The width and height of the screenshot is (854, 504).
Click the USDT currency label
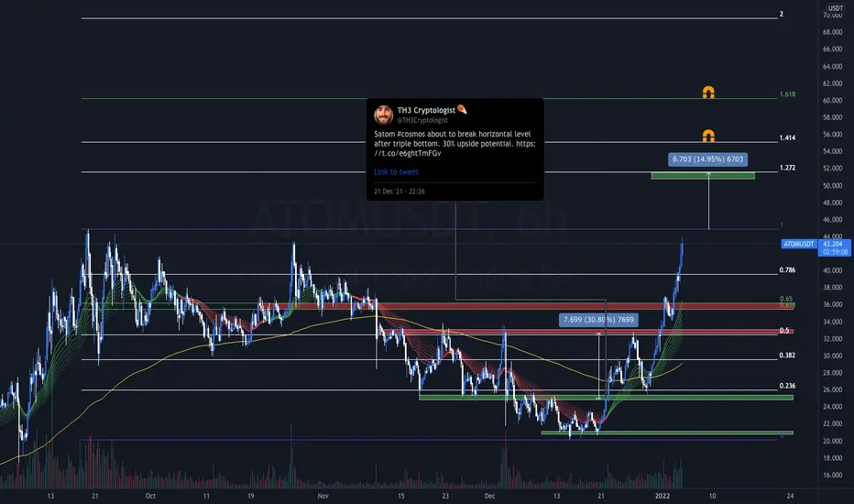coord(836,8)
